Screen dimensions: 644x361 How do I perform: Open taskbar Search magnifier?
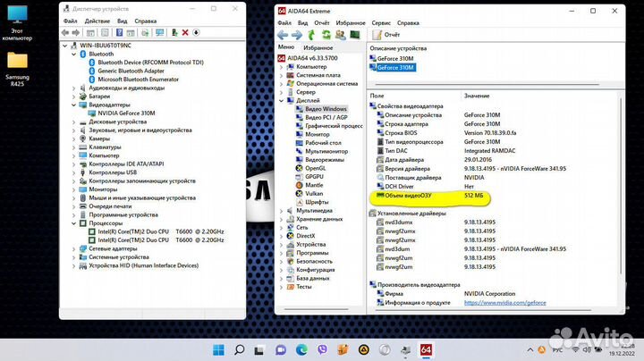pyautogui.click(x=239, y=350)
